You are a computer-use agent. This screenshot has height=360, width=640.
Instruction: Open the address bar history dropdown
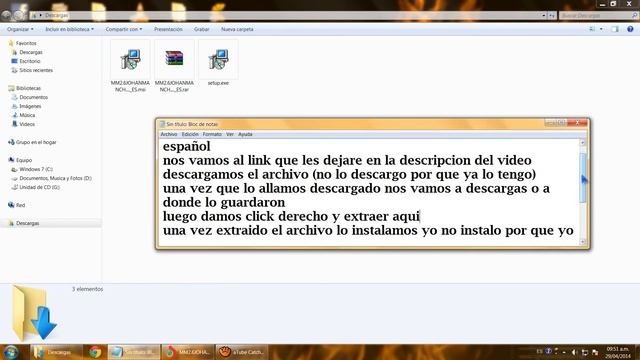click(x=544, y=16)
